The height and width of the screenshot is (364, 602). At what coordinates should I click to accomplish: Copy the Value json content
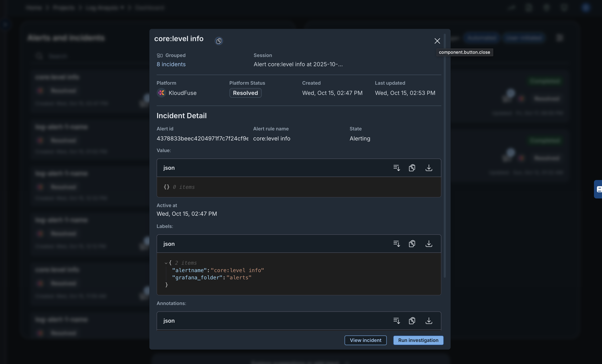coord(412,168)
